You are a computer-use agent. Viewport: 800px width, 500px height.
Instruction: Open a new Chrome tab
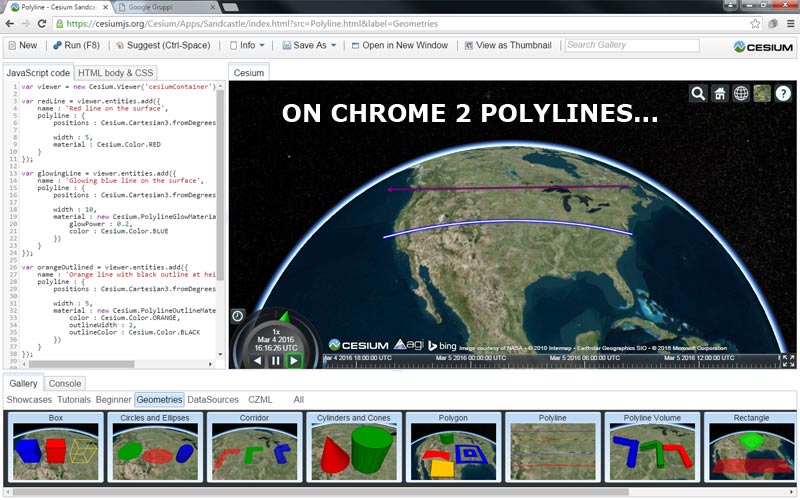click(231, 7)
